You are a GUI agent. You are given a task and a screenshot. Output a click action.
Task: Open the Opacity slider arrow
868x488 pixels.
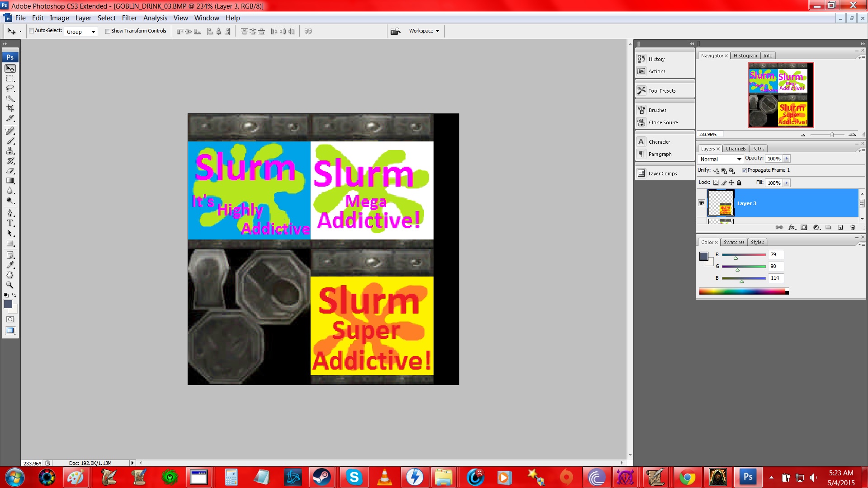787,159
